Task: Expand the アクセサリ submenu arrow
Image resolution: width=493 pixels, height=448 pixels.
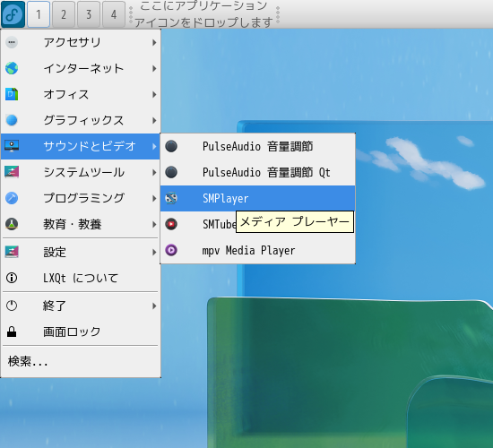Action: tap(154, 42)
